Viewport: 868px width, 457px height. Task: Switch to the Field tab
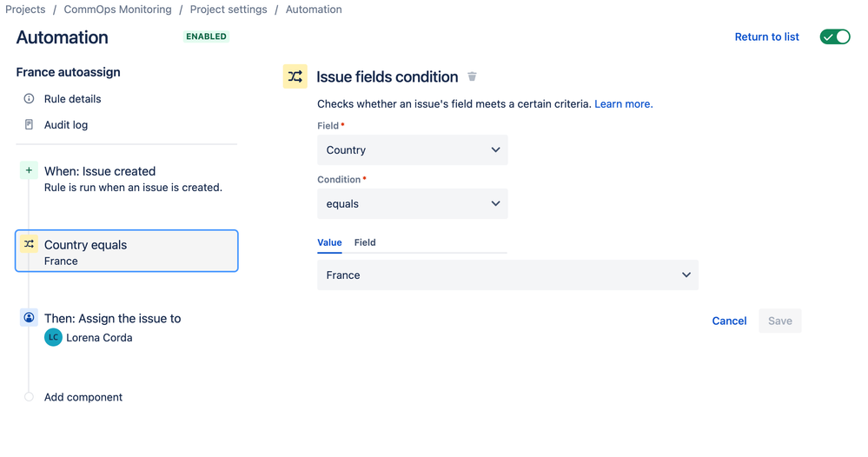(x=365, y=242)
